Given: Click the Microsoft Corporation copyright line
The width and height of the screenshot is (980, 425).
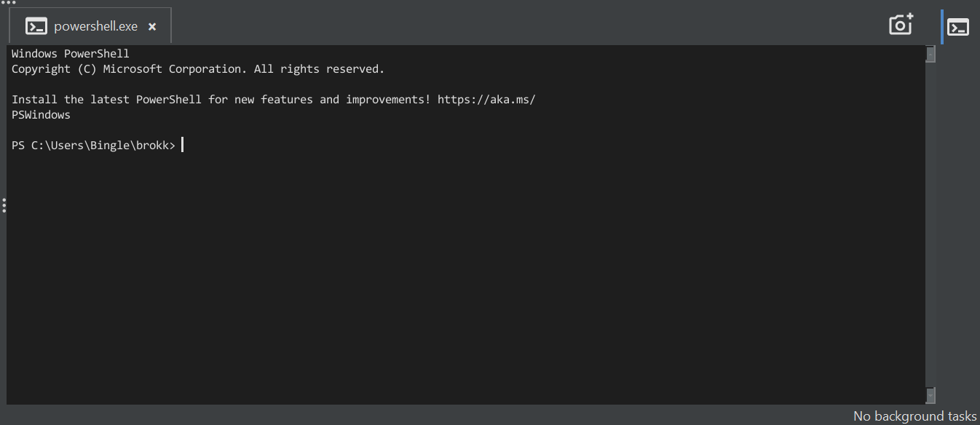Looking at the screenshot, I should click(197, 69).
